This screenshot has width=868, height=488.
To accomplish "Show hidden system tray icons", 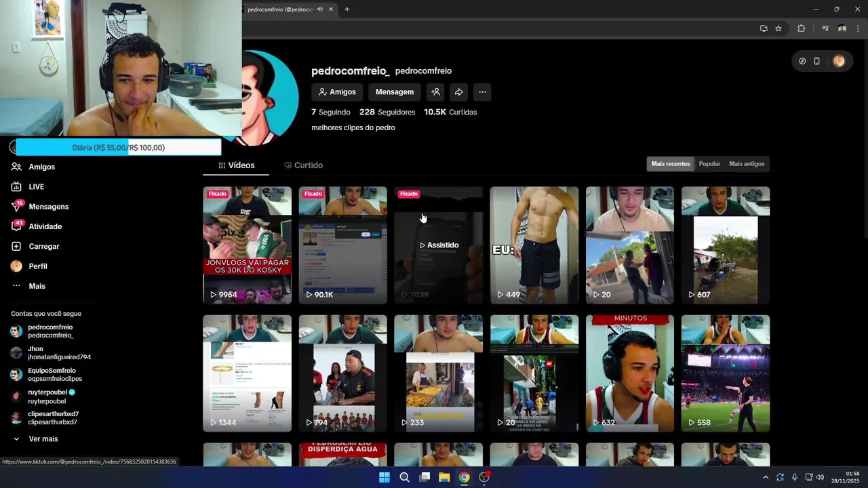I will click(x=766, y=477).
